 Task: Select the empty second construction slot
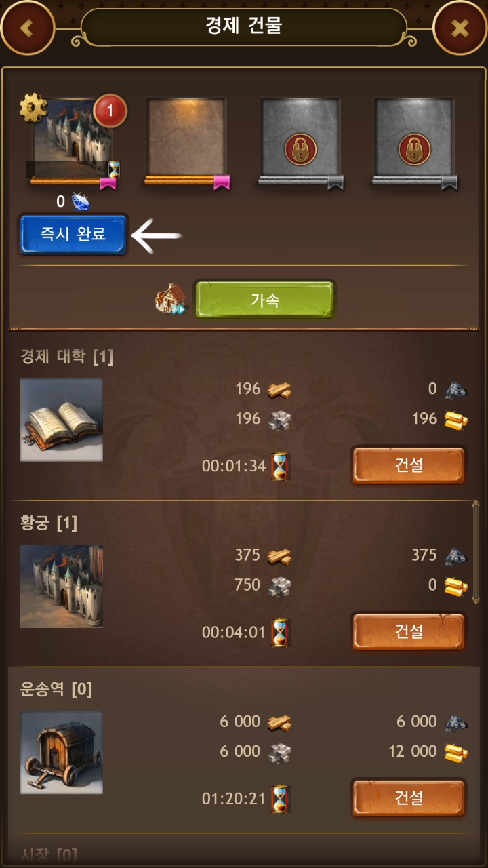pyautogui.click(x=186, y=140)
